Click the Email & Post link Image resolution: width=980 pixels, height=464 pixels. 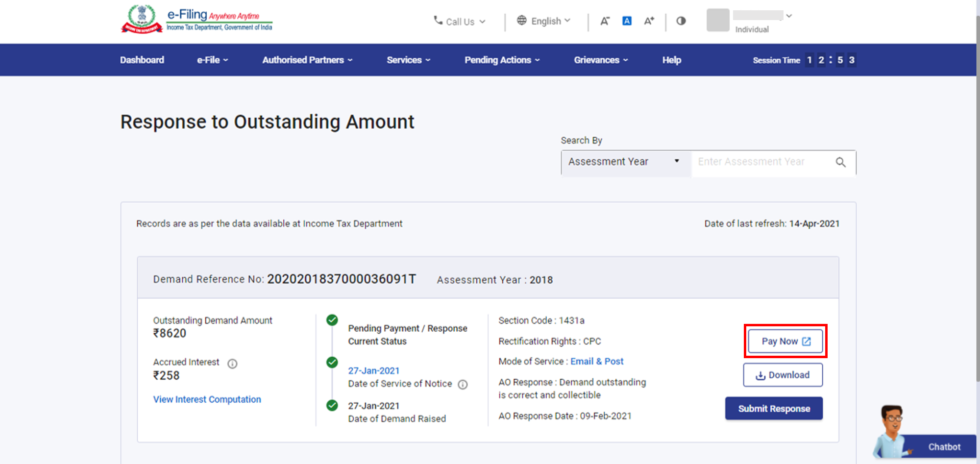point(597,361)
